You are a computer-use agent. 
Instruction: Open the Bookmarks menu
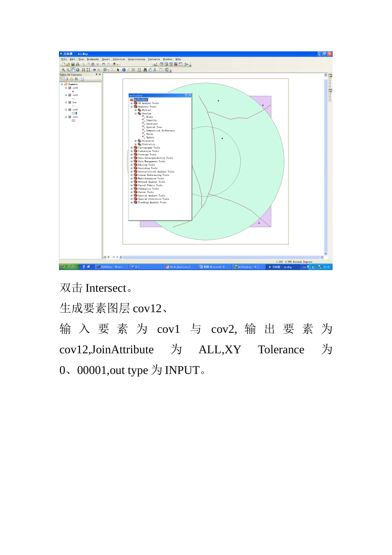pyautogui.click(x=93, y=59)
